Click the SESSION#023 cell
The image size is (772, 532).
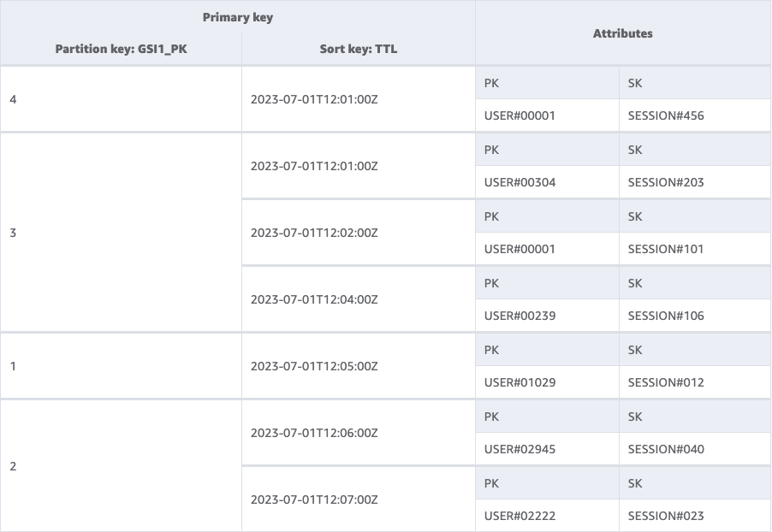[666, 516]
